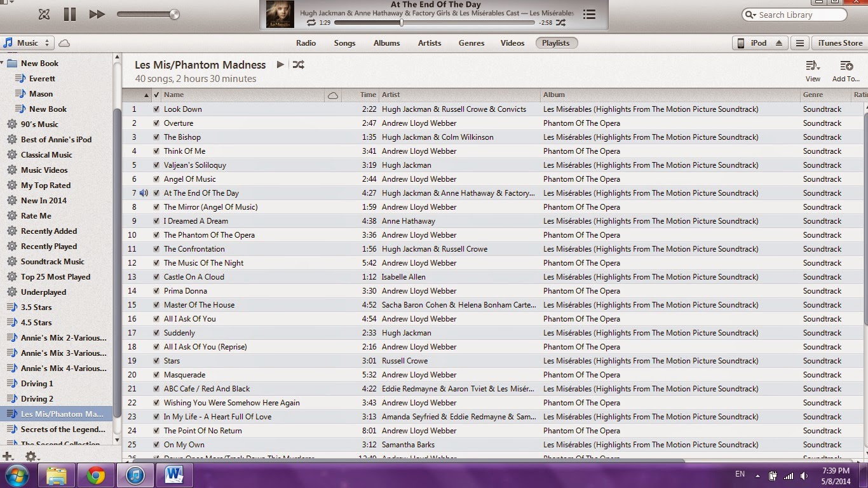Switch to the Albums tab

(x=386, y=43)
